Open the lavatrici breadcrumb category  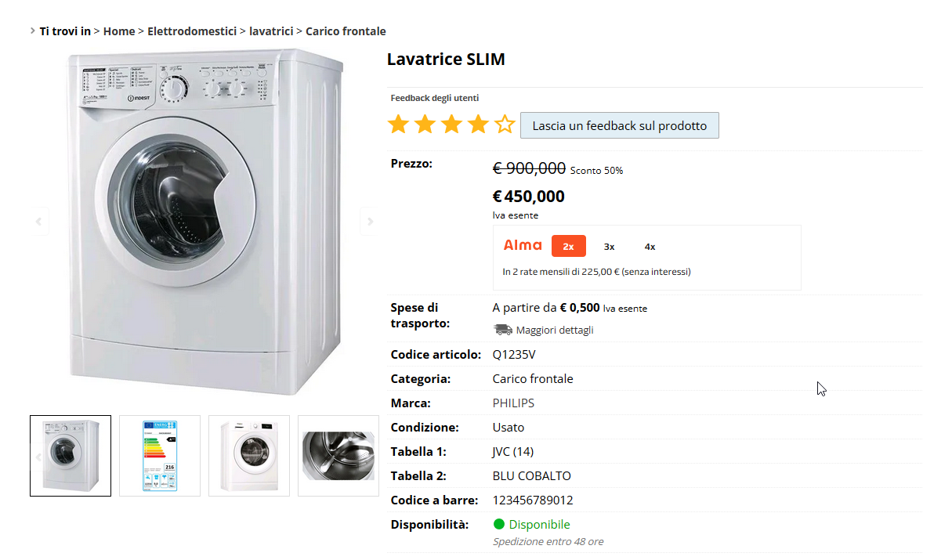271,31
